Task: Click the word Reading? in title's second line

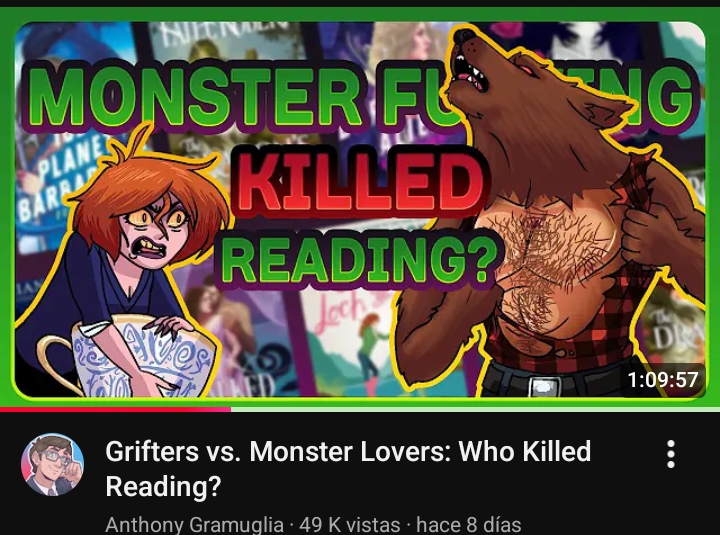Action: pos(163,485)
